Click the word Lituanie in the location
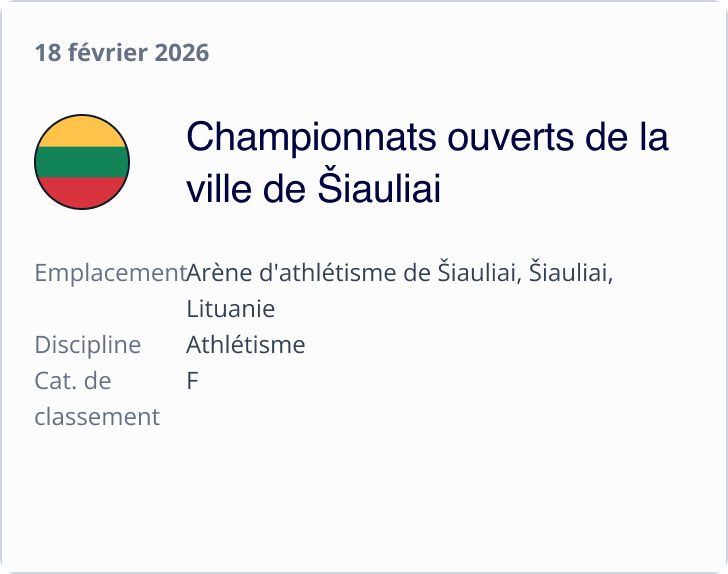The height and width of the screenshot is (574, 728). [x=230, y=309]
